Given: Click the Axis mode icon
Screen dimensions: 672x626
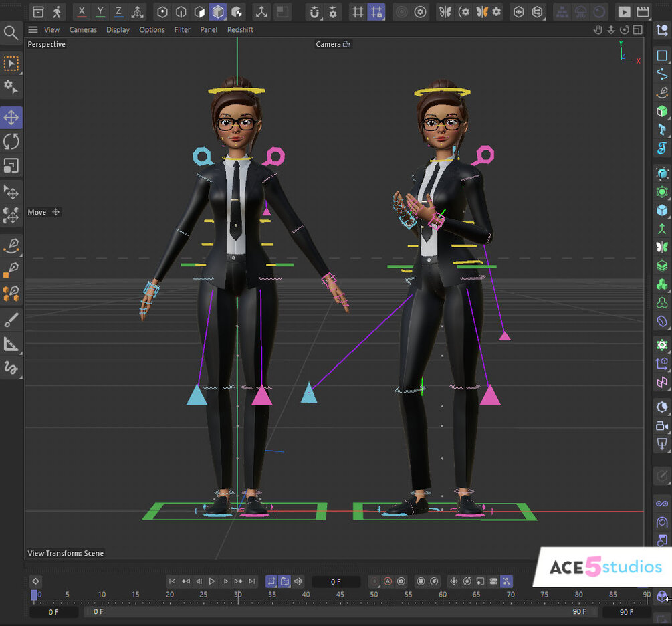Looking at the screenshot, I should click(261, 12).
